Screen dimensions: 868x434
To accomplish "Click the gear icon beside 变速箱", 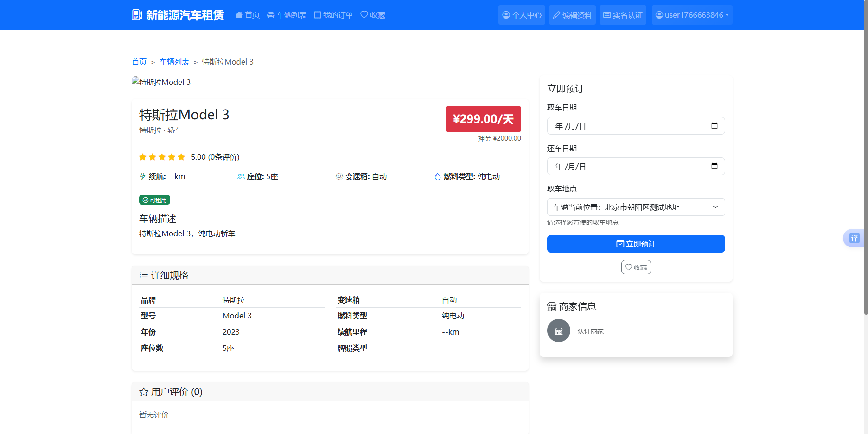I will (339, 176).
